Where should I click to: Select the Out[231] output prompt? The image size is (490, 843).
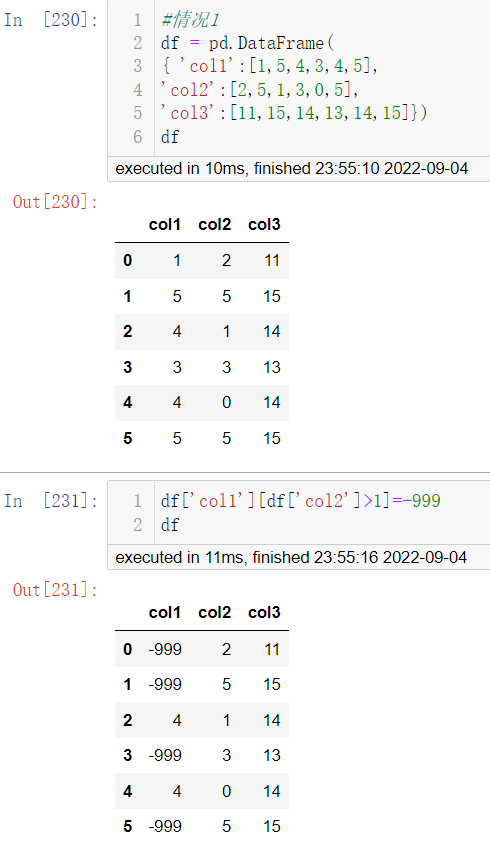[55, 590]
